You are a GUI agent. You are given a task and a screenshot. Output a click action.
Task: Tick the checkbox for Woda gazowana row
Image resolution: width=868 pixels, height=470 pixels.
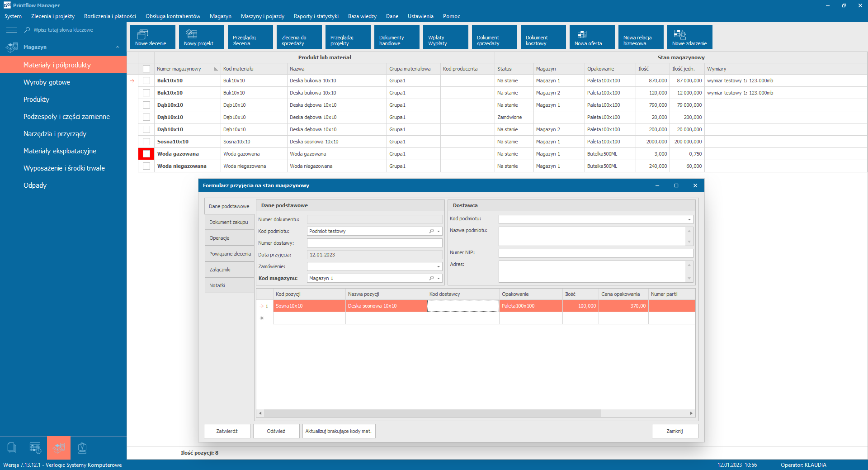click(x=146, y=154)
